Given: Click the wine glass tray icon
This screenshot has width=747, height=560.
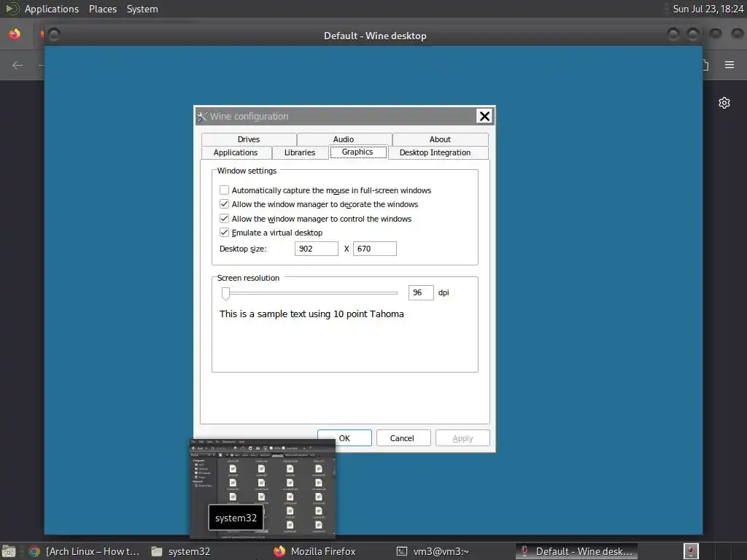Looking at the screenshot, I should click(691, 551).
